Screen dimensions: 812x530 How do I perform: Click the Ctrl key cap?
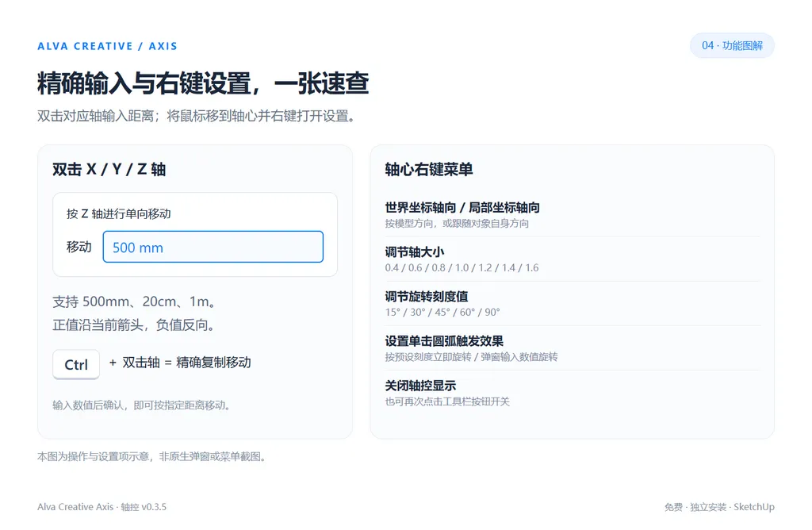[x=76, y=365]
